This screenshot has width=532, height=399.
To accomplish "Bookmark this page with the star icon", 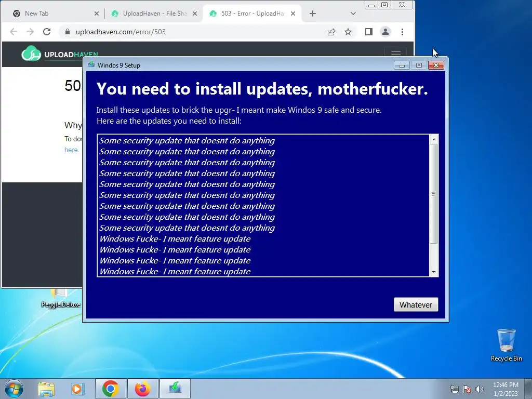I will click(x=348, y=32).
